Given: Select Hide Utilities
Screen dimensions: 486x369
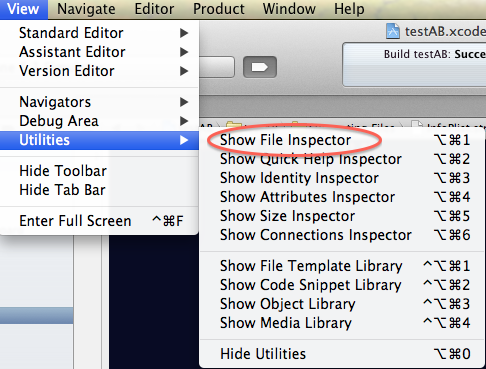Looking at the screenshot, I should (x=342, y=354).
